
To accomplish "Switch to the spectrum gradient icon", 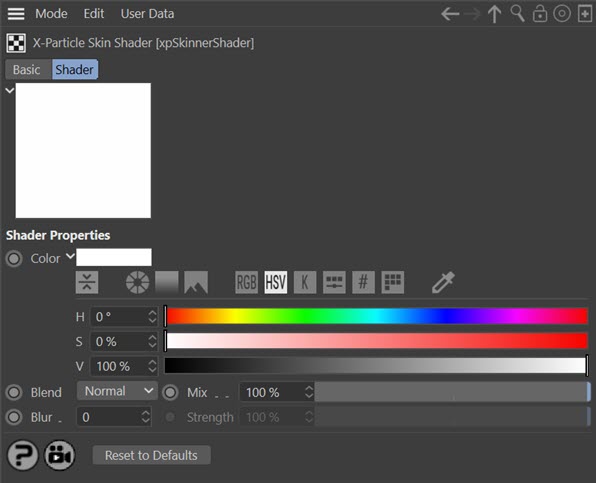I will tap(166, 282).
